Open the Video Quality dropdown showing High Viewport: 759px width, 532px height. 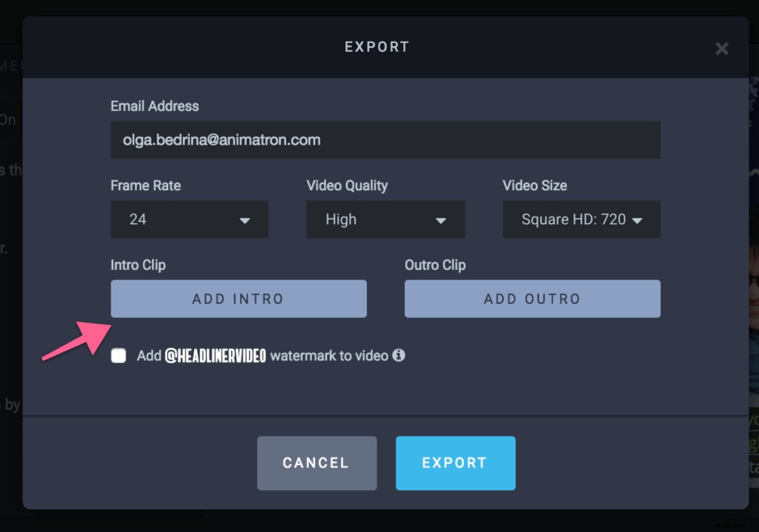coord(385,219)
